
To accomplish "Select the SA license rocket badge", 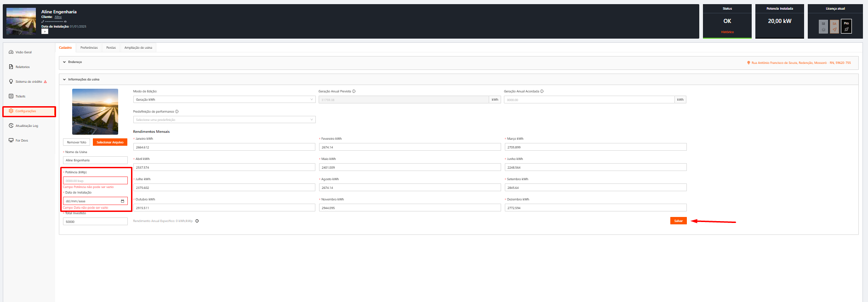I will click(x=834, y=26).
